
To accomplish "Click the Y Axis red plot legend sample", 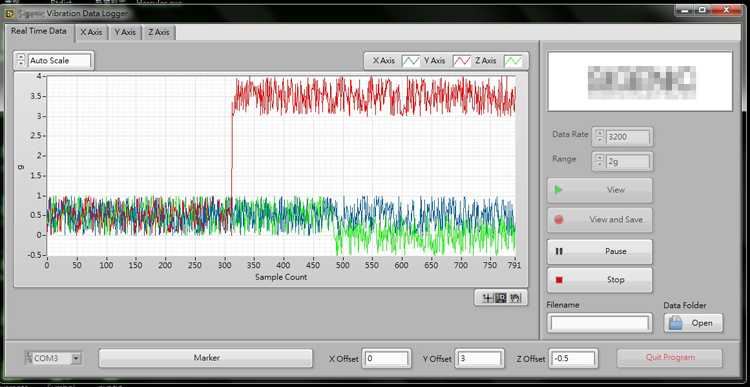I will pyautogui.click(x=462, y=61).
